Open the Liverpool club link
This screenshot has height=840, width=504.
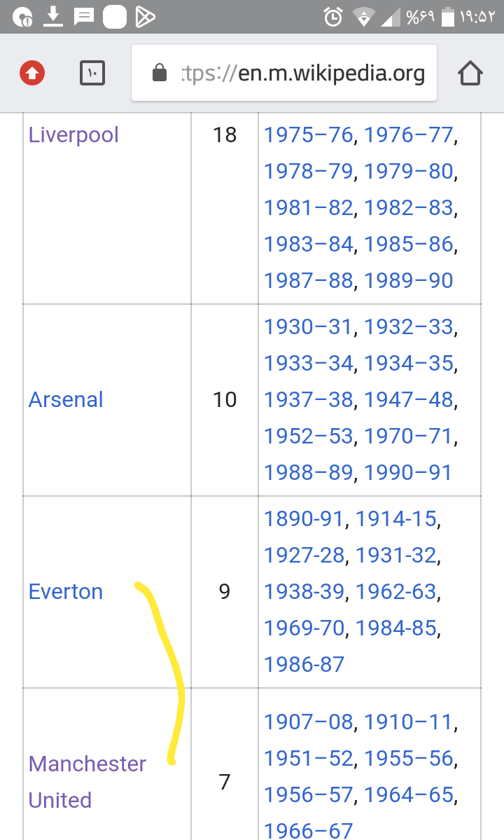pos(73,135)
